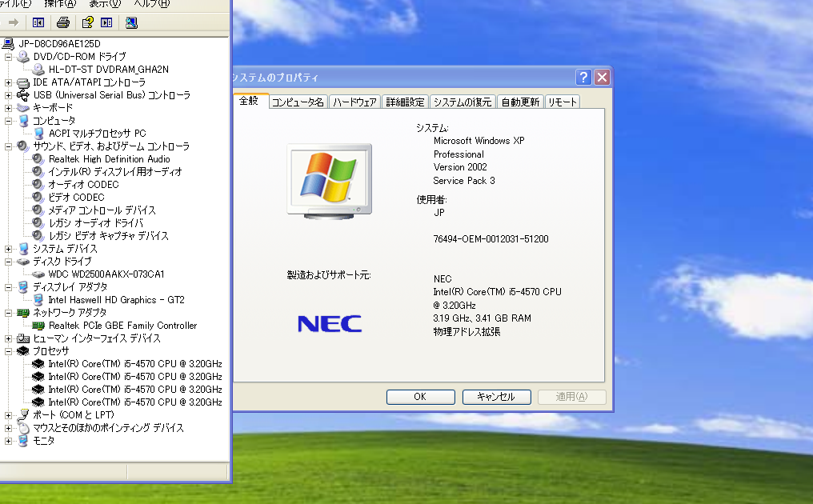The width and height of the screenshot is (813, 504).
Task: Switch to the ハードウェア tab
Action: (354, 102)
